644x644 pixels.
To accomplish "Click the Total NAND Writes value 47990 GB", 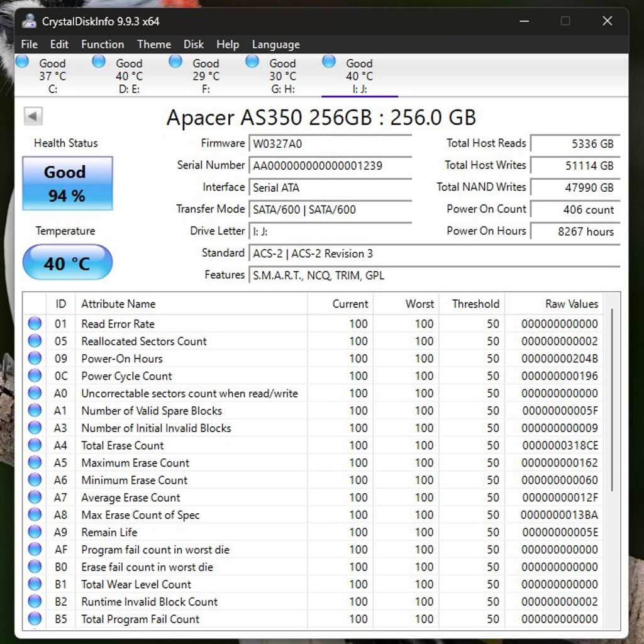I will (575, 187).
